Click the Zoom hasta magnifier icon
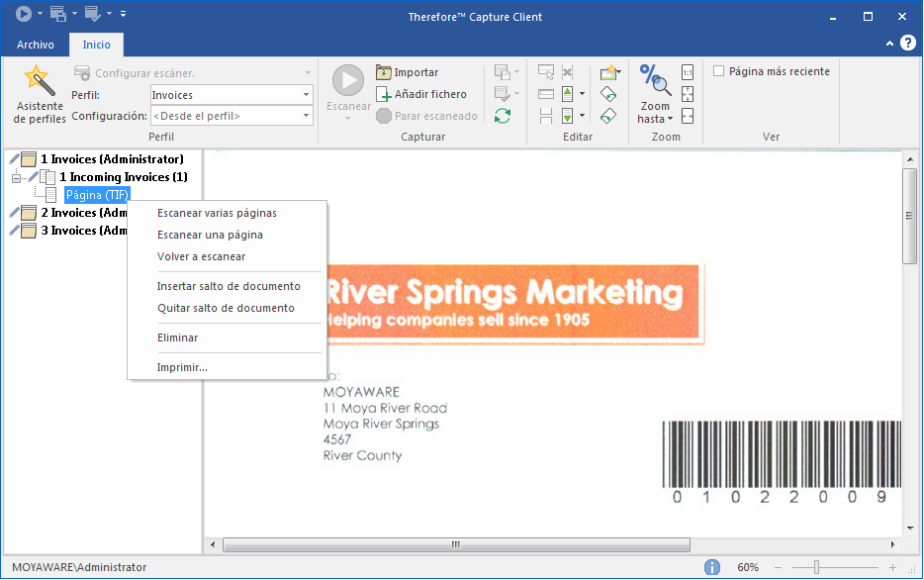 [x=655, y=79]
